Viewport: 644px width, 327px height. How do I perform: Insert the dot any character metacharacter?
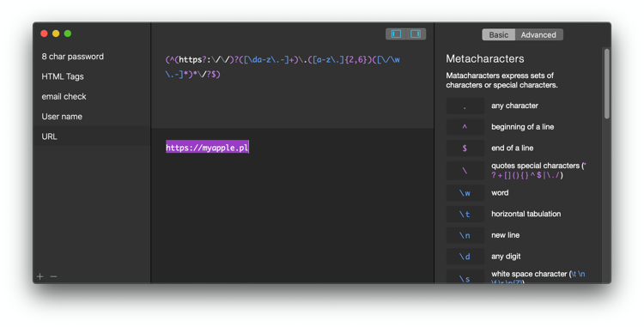pyautogui.click(x=465, y=106)
